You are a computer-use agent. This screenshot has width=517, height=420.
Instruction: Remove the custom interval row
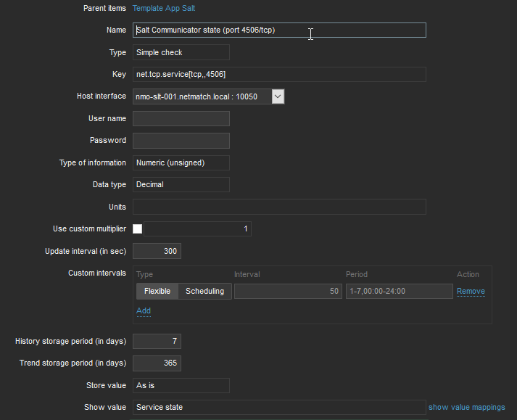click(471, 292)
